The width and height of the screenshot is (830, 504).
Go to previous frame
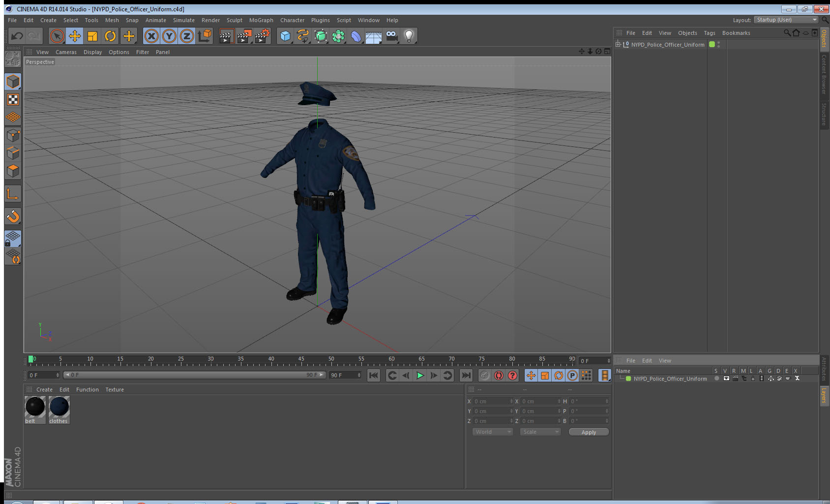[x=406, y=375]
